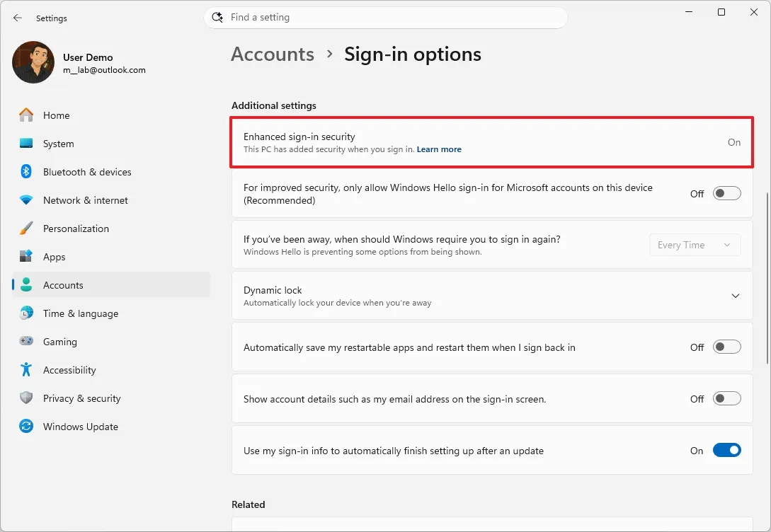
Task: Open the Home settings page
Action: pos(111,115)
